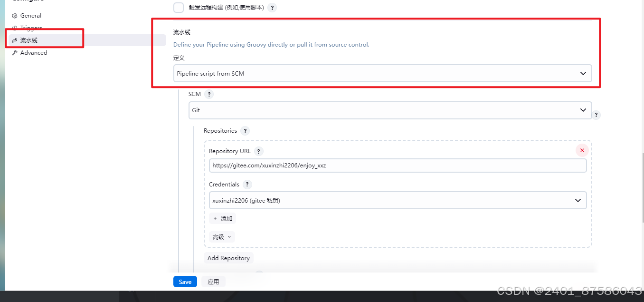The image size is (644, 302).
Task: Click inside the Repository URL input field
Action: tap(398, 166)
